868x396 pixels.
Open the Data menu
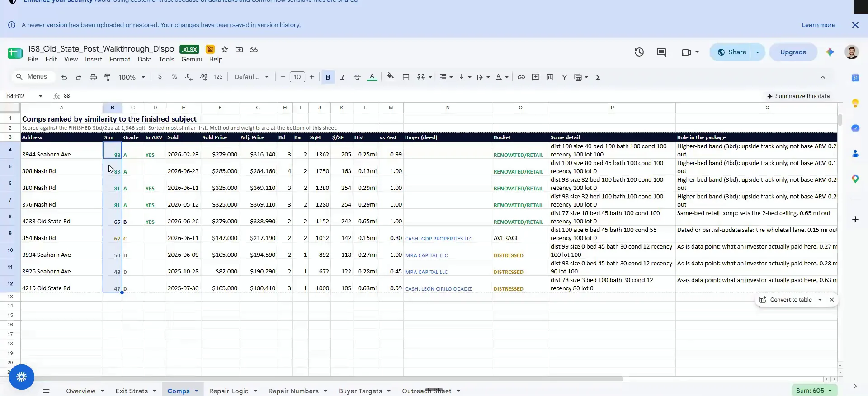[x=145, y=59]
